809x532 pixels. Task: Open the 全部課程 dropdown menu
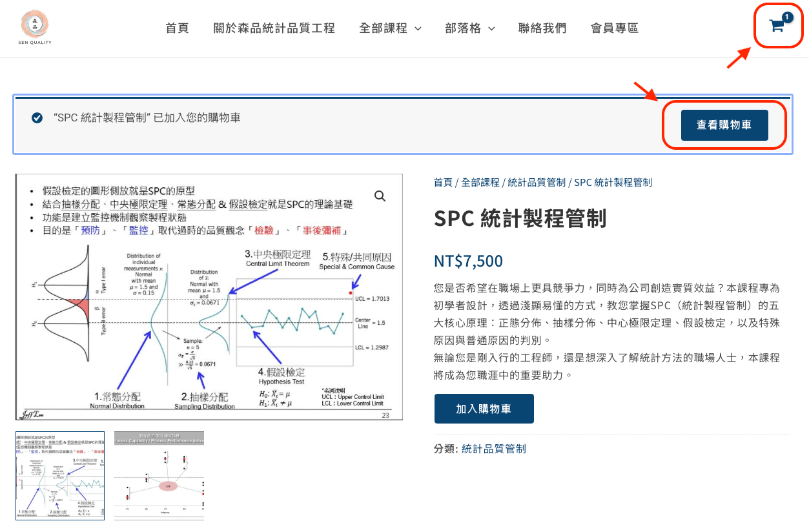pos(384,28)
